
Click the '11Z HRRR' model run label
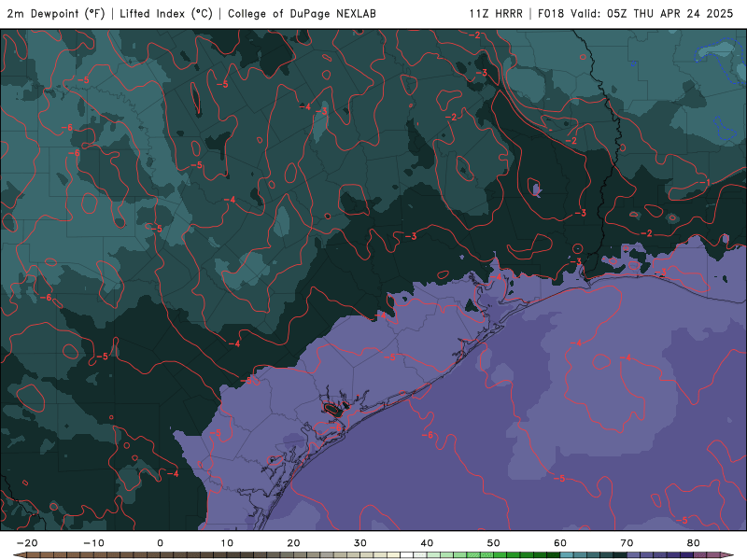[x=496, y=14]
